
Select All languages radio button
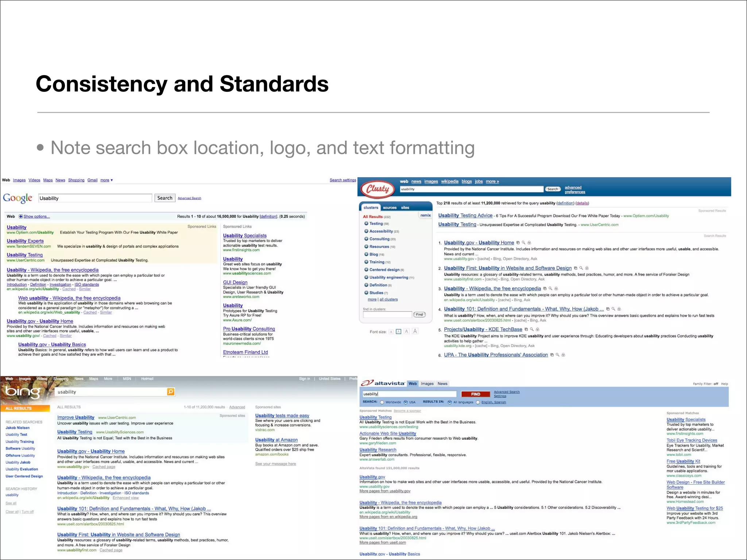pos(450,402)
